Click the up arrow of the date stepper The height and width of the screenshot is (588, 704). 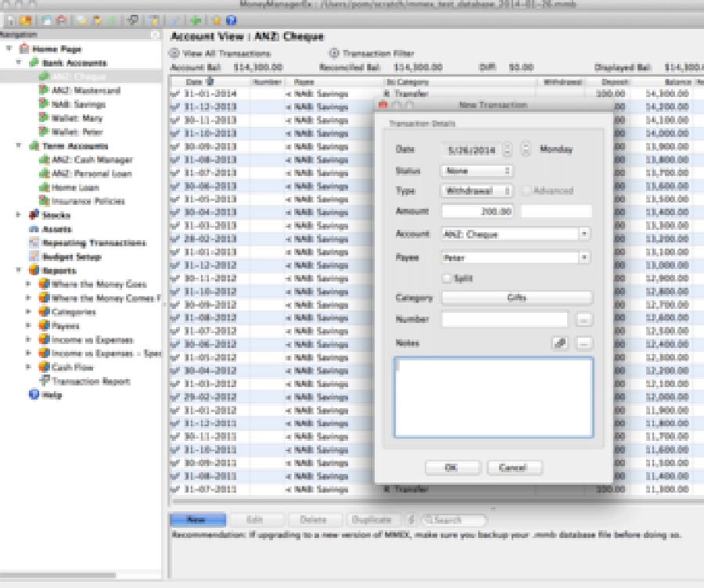(x=507, y=144)
